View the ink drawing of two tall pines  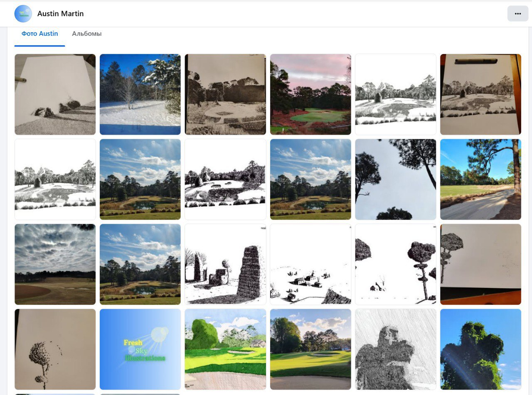tap(395, 264)
